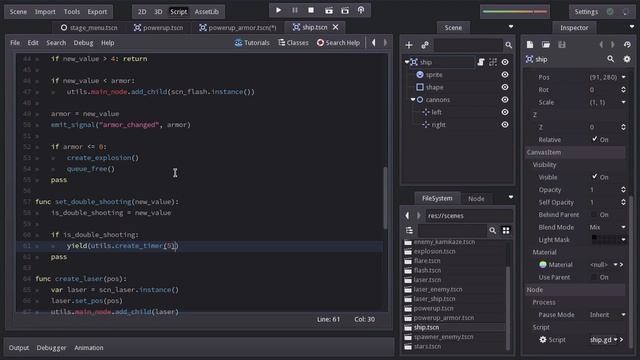Toggle visibility of sprite node
The height and width of the screenshot is (360, 640).
pos(505,75)
